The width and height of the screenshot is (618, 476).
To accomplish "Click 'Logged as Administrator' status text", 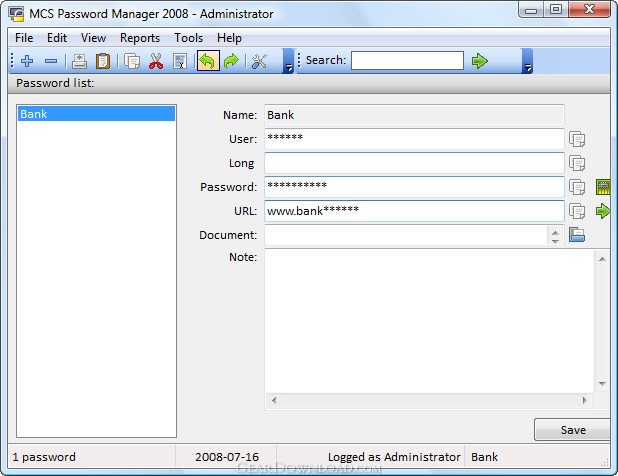I will pos(394,457).
